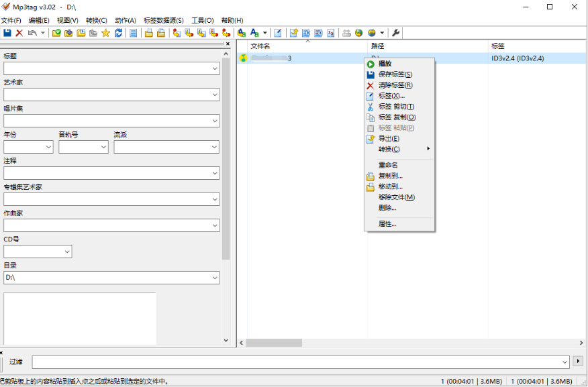Open the 动作(A) menu
Viewport: 588px width, 387px height.
tap(126, 21)
